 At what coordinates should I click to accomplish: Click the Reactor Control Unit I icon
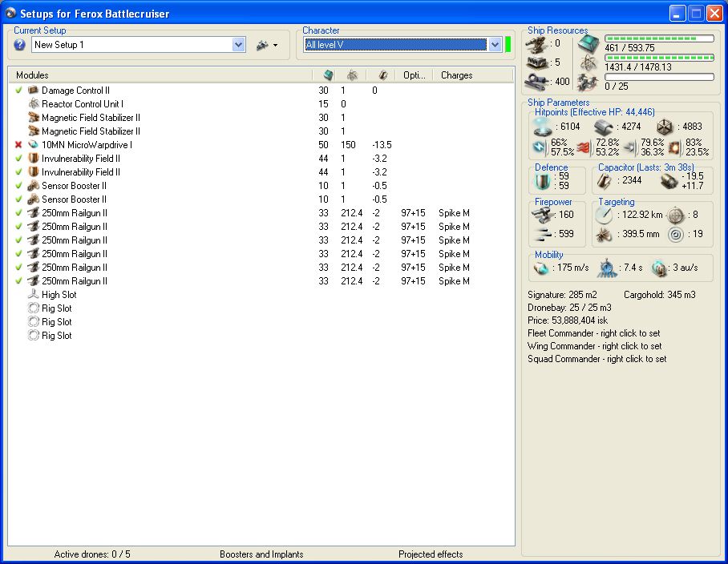click(x=33, y=103)
